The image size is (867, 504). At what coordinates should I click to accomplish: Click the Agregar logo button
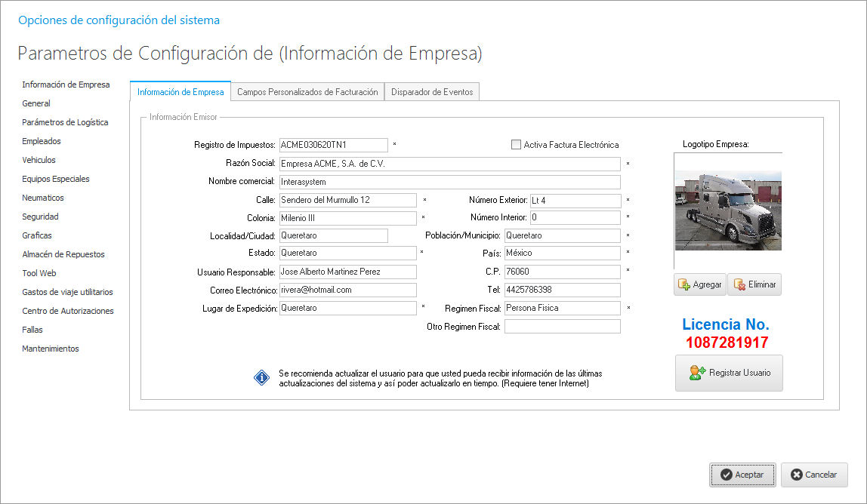(700, 284)
